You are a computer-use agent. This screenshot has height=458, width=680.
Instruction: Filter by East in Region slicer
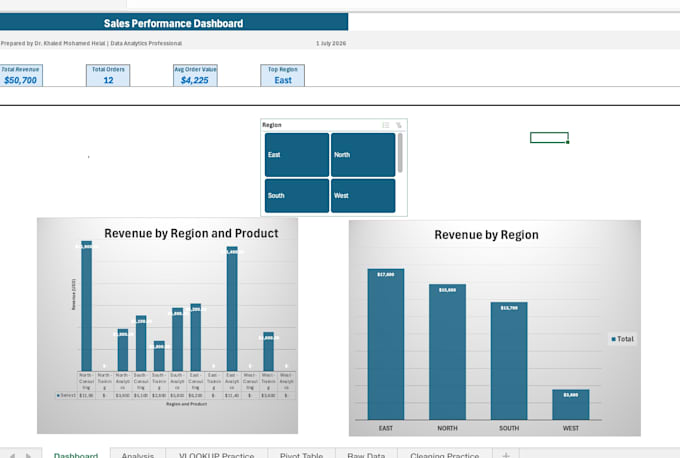(297, 155)
